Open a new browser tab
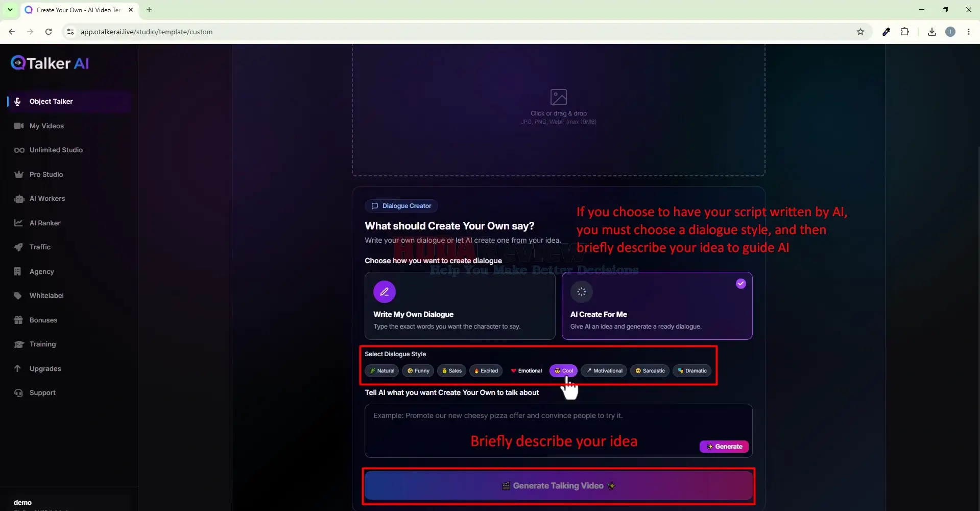Image resolution: width=980 pixels, height=511 pixels. point(149,10)
